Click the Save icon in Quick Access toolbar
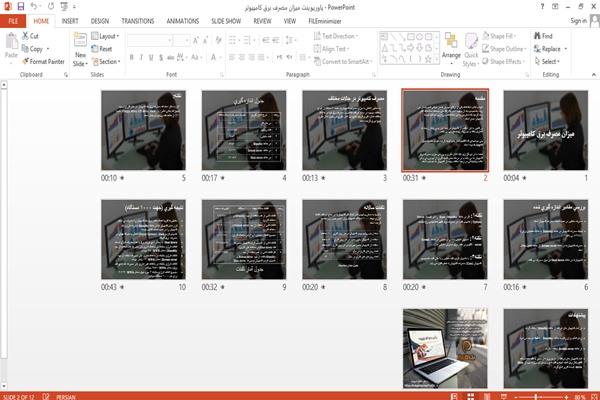600x400 pixels. [21, 7]
